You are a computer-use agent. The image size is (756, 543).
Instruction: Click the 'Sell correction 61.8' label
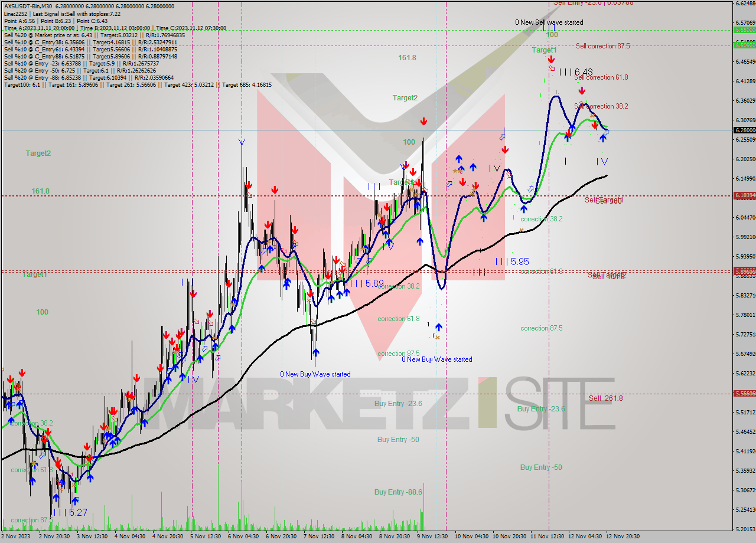[601, 77]
